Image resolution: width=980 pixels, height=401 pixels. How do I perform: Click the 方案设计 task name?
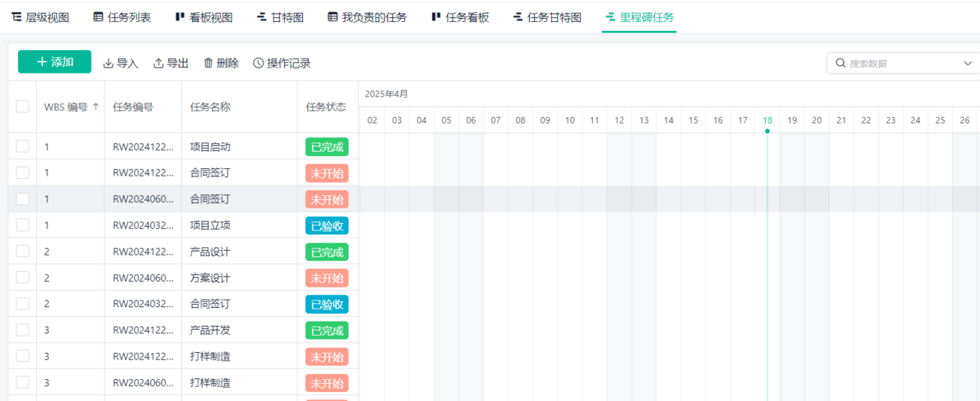[x=210, y=278]
